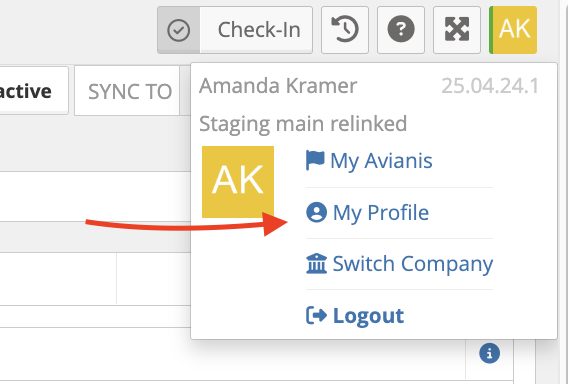Screen dimensions: 568x384
Task: Click the bank icon beside Switch Company
Action: tap(316, 263)
